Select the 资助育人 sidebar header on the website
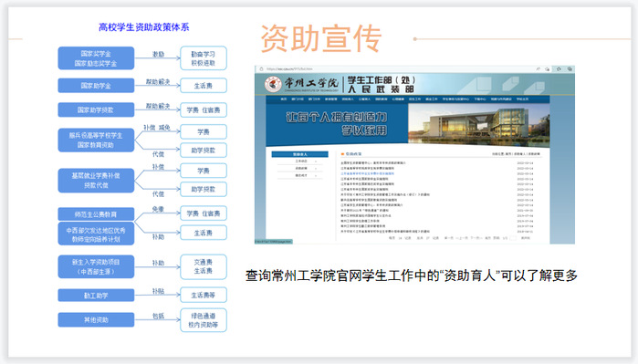 (300, 154)
